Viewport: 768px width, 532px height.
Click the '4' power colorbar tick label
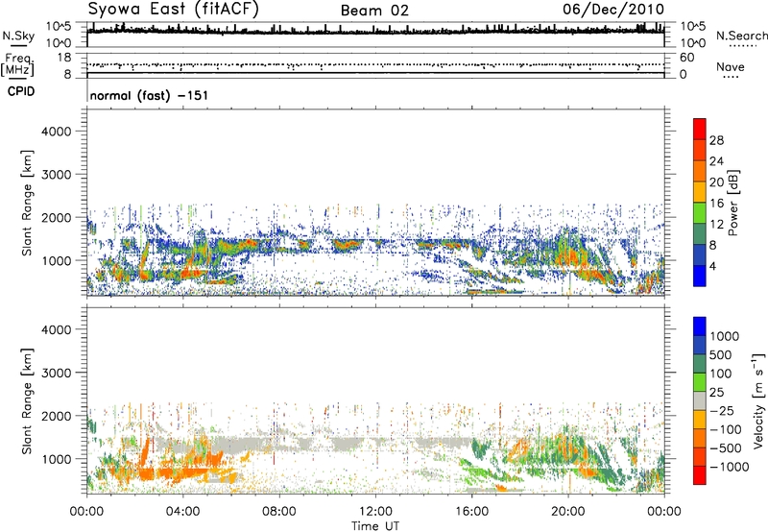point(713,267)
